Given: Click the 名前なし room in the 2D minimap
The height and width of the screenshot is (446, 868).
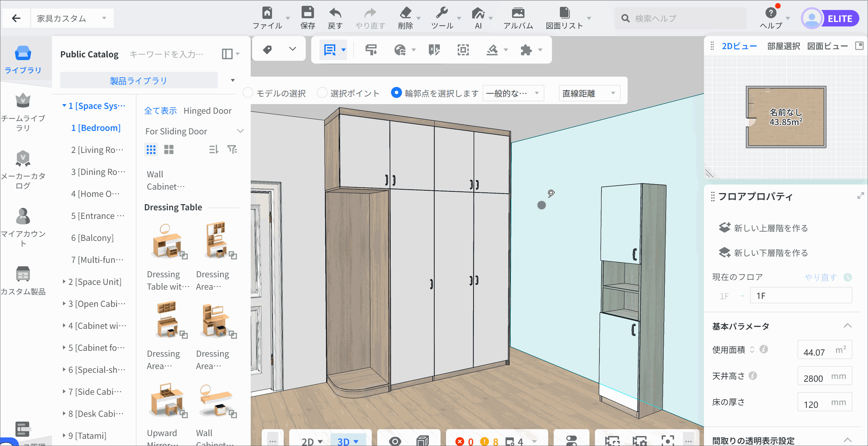Looking at the screenshot, I should pyautogui.click(x=786, y=117).
